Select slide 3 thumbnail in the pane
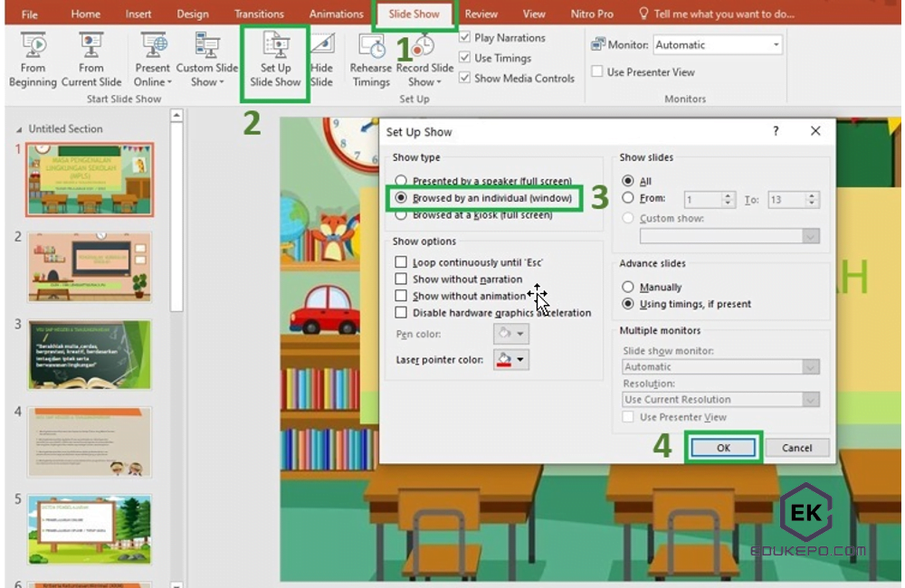 [x=89, y=355]
